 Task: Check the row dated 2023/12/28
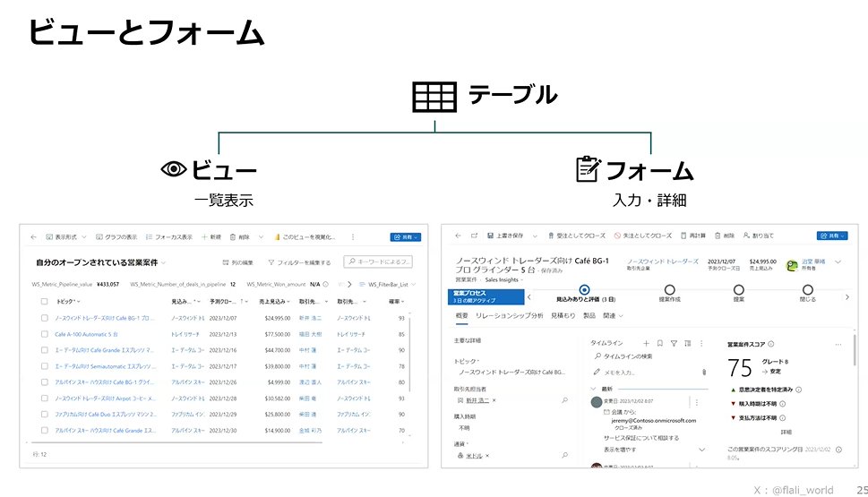point(44,398)
